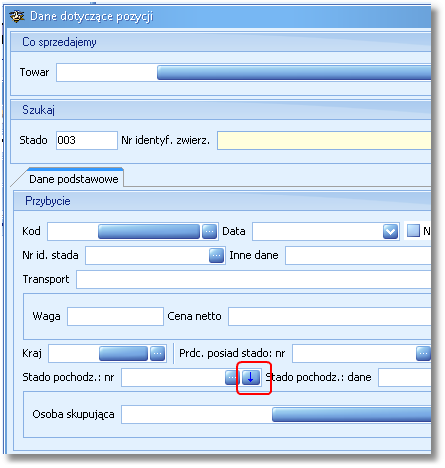Click the blue bar in Kraj field
The image size is (445, 468).
(x=123, y=353)
